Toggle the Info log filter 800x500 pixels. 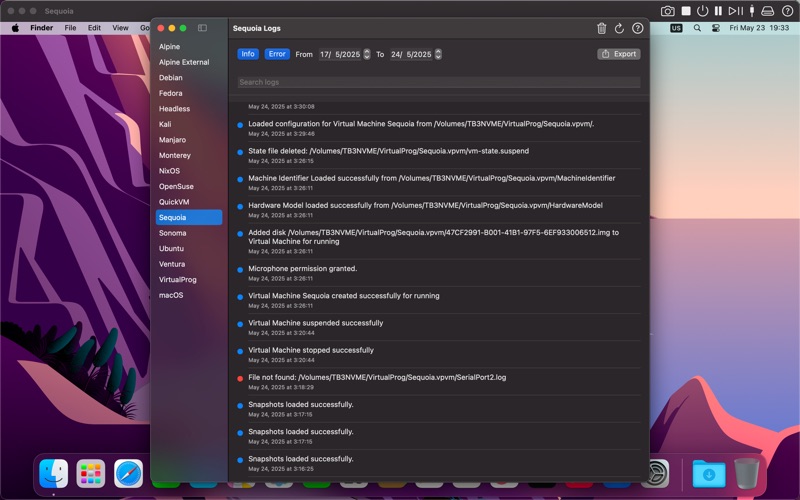pos(248,54)
